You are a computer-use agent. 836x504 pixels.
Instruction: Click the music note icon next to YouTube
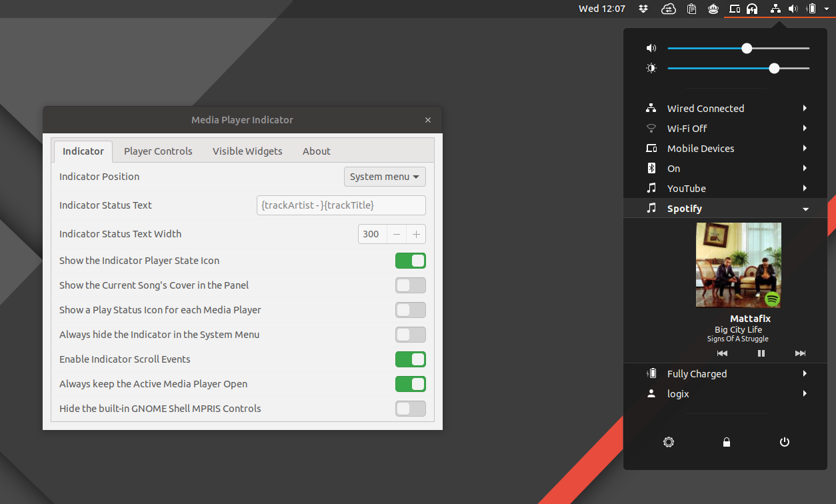point(651,188)
